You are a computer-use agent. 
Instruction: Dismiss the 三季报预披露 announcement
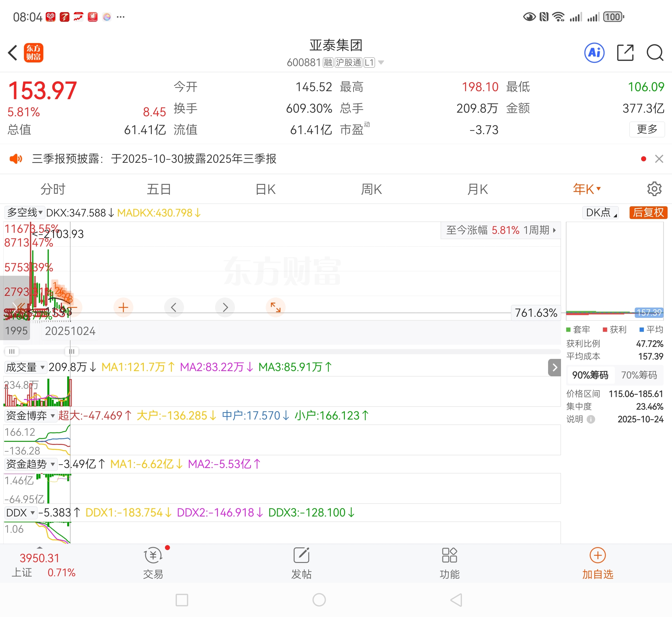point(659,159)
